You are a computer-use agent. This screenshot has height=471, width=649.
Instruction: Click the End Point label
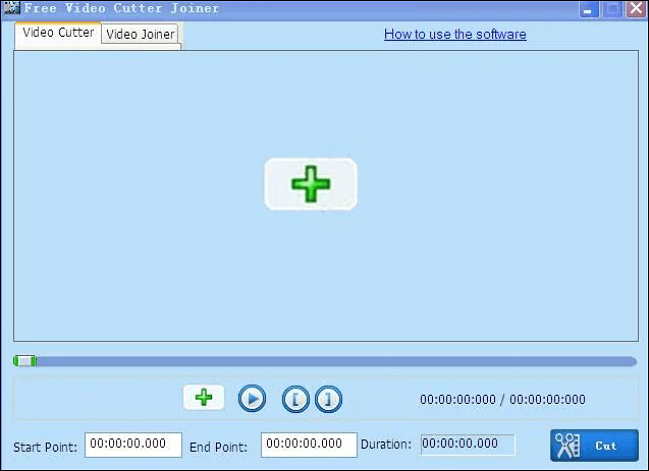(218, 447)
